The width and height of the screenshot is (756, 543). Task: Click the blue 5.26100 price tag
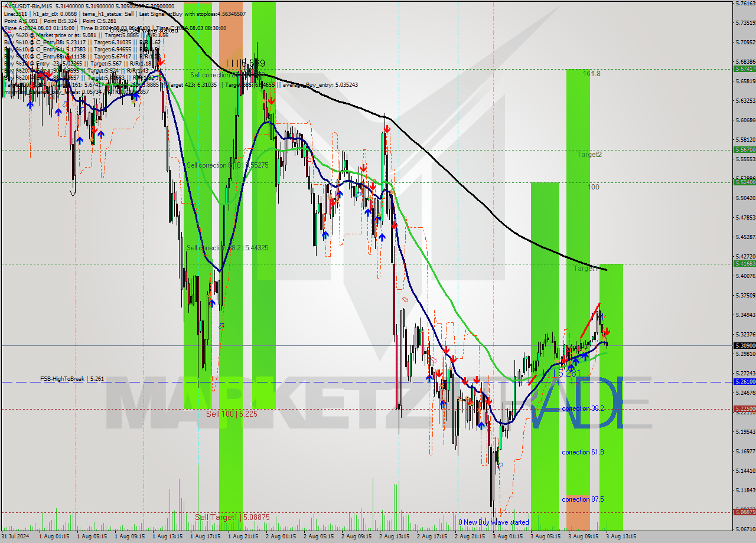744,382
